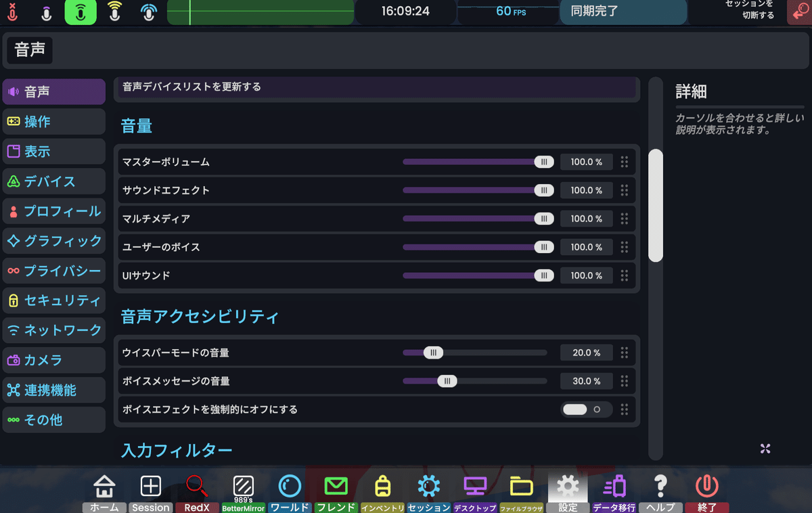
Task: Adjust the マスターボリューム slider
Action: pos(544,162)
